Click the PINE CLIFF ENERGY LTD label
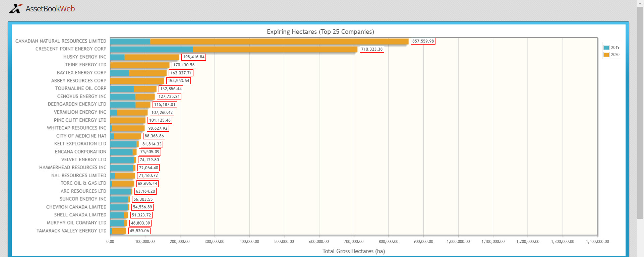Screen dimensions: 644x257 [80, 120]
